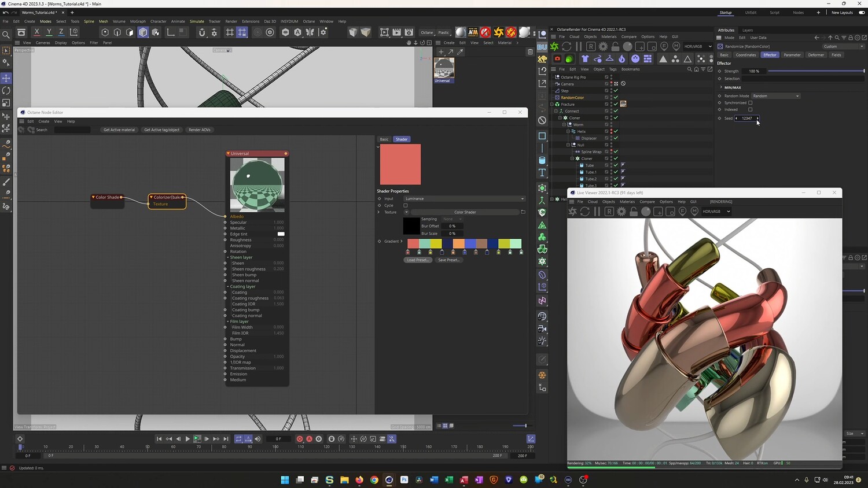
Task: Toggle the Connect object's enable checkmark
Action: pyautogui.click(x=616, y=111)
